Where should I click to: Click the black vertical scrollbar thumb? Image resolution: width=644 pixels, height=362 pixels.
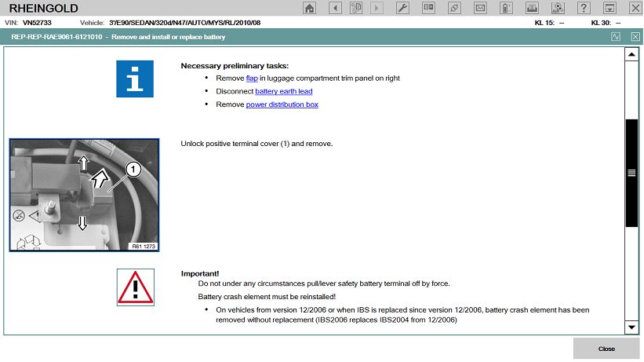[x=631, y=173]
